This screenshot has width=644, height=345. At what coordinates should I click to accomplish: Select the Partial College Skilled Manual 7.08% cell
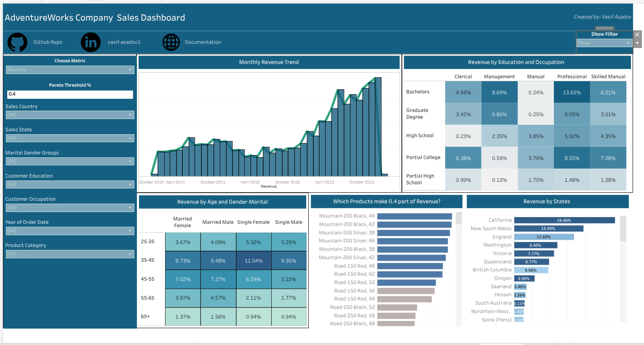point(608,158)
